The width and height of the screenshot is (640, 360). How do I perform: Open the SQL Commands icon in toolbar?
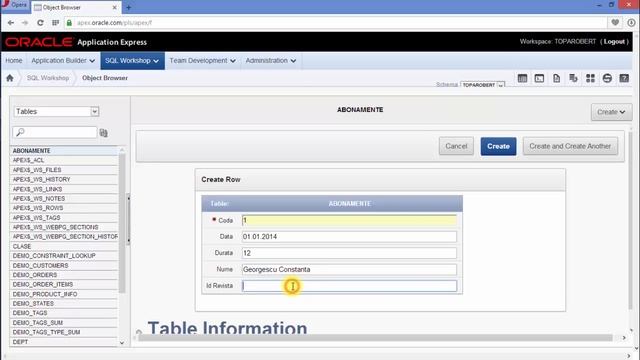click(539, 78)
